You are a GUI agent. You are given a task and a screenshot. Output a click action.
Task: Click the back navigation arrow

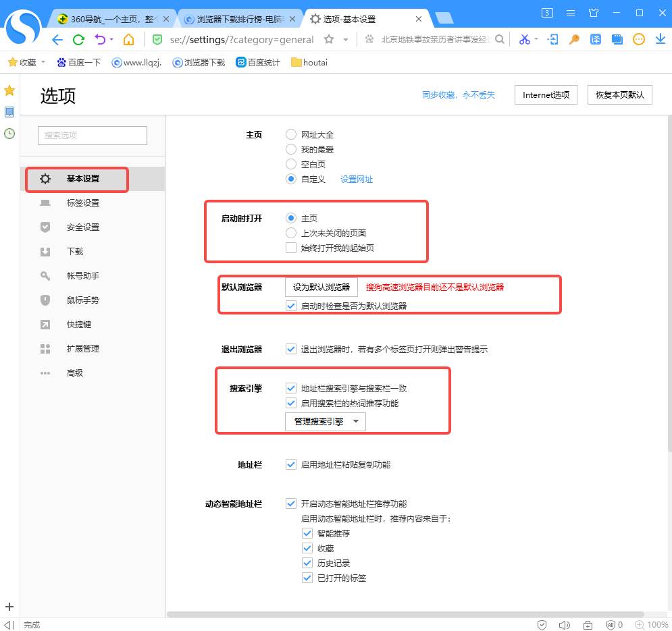tap(57, 40)
